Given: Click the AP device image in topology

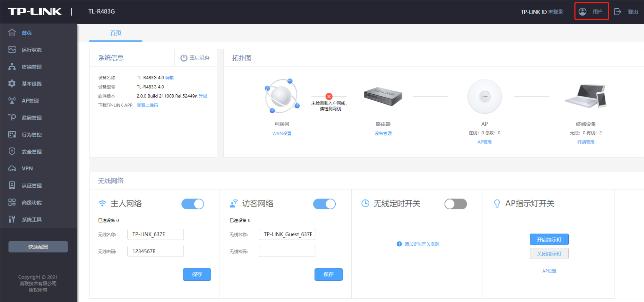Looking at the screenshot, I should click(x=485, y=96).
